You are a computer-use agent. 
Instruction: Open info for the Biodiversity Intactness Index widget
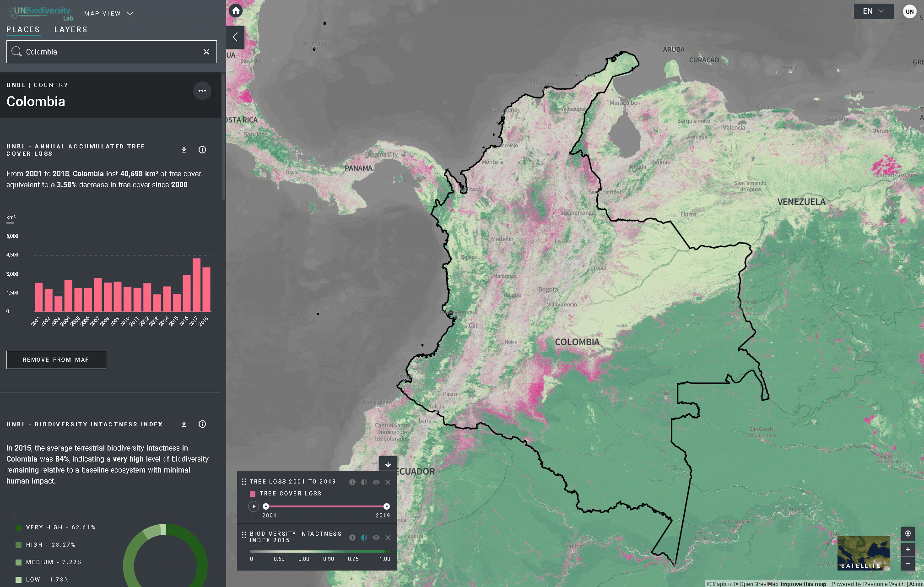tap(202, 424)
